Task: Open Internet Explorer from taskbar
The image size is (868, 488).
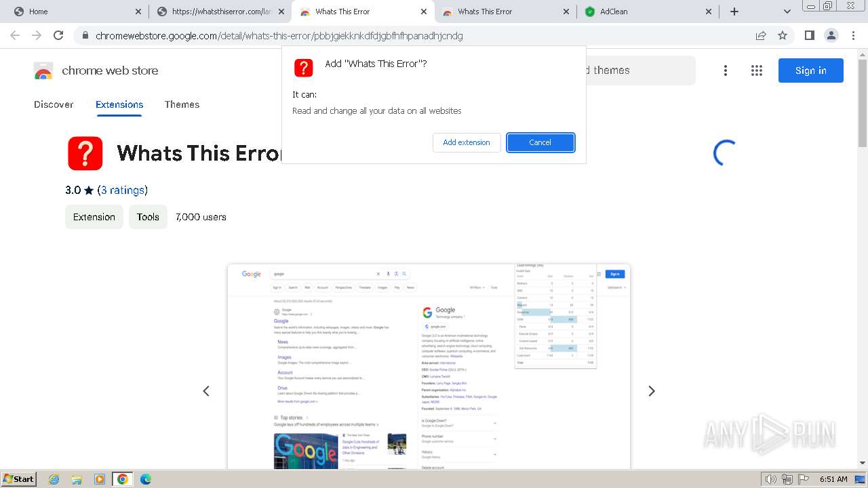Action: [x=54, y=479]
